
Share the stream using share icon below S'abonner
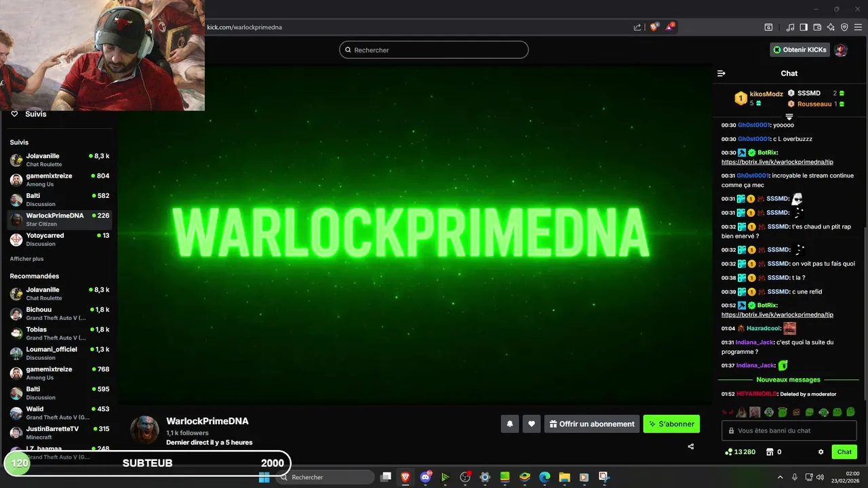coord(691,447)
